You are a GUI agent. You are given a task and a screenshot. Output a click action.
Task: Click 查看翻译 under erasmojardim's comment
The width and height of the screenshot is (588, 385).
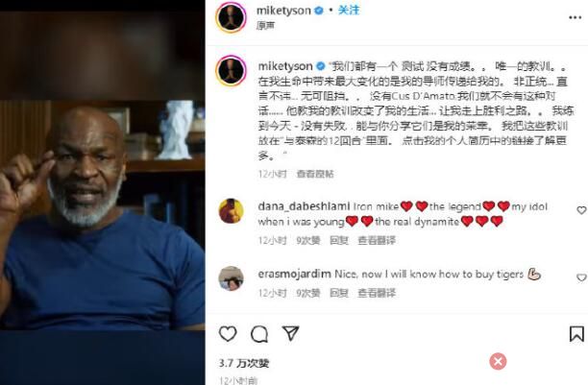click(377, 293)
